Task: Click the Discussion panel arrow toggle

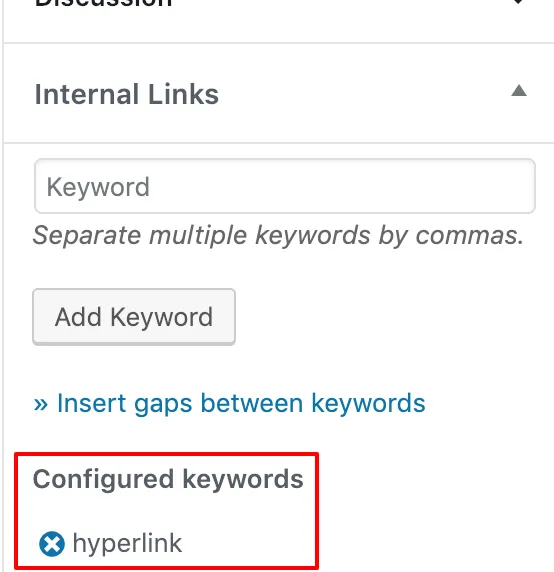Action: coord(518,2)
